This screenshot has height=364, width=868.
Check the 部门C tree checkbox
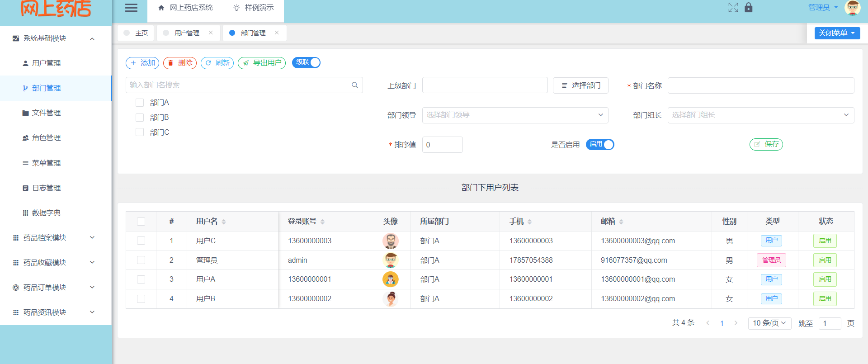click(x=140, y=132)
